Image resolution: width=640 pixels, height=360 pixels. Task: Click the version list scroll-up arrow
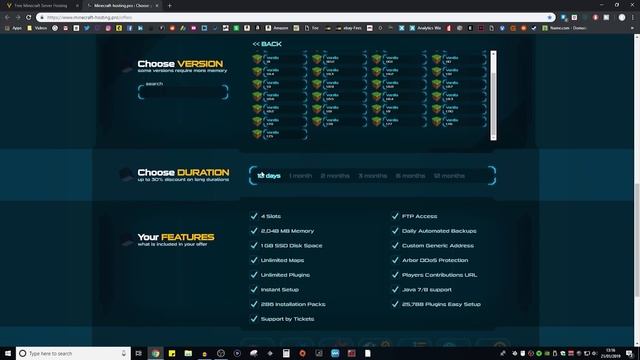[493, 53]
